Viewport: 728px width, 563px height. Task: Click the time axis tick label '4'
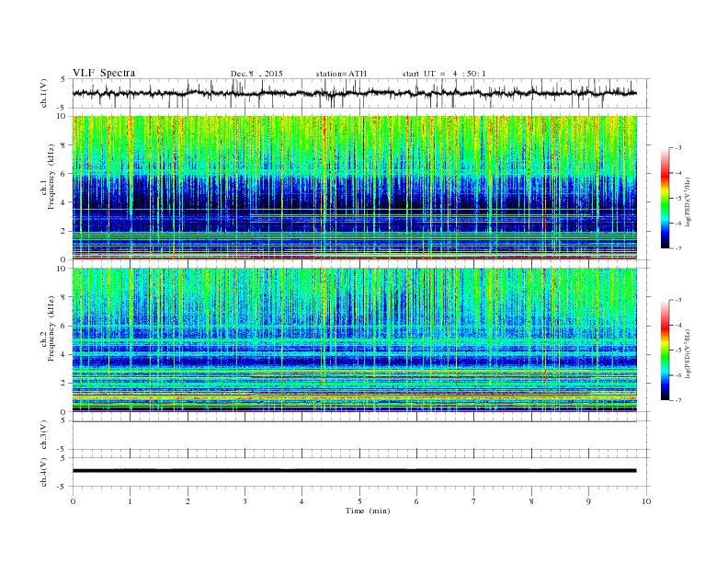click(x=301, y=501)
